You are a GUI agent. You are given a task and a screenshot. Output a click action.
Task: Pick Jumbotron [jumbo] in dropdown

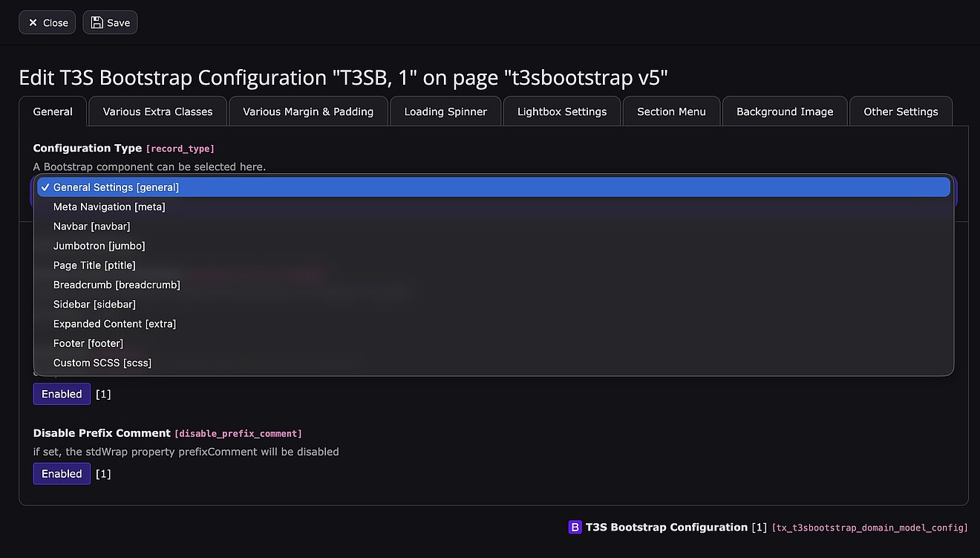(99, 245)
